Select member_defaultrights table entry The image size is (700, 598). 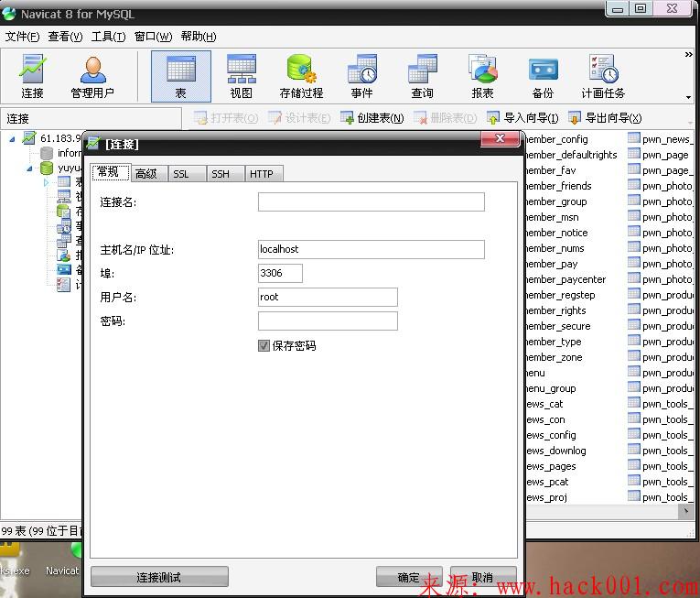pos(572,155)
